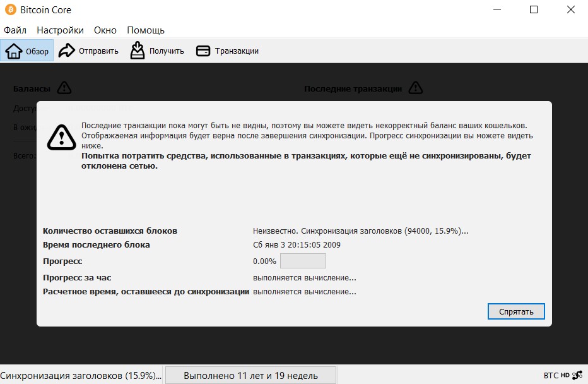
Task: Select the Получить receive icon
Action: coord(136,50)
